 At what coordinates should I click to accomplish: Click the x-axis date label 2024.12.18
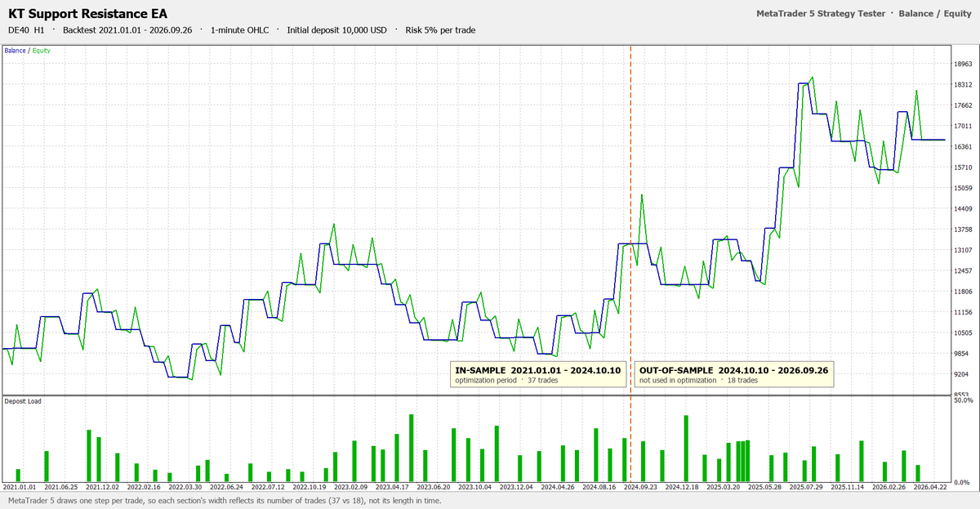click(682, 487)
